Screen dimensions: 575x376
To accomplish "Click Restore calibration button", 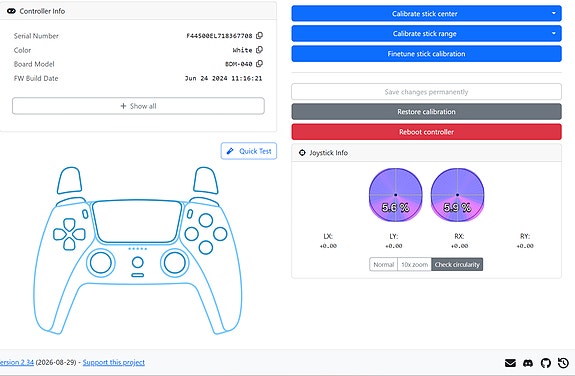I will [x=426, y=112].
